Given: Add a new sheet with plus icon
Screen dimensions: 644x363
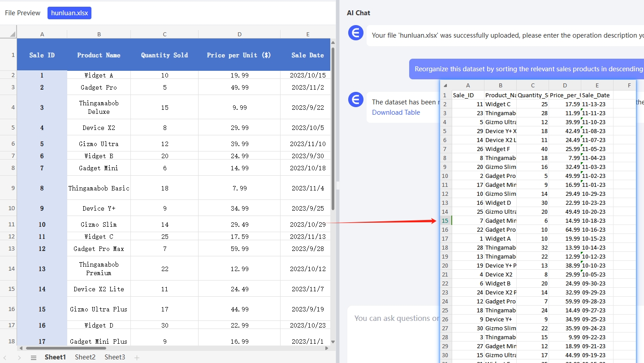Looking at the screenshot, I should click(137, 357).
